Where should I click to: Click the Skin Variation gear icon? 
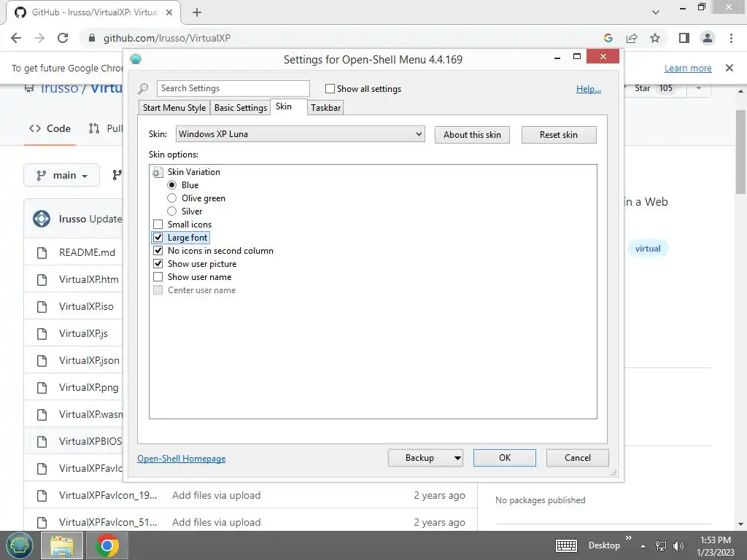pyautogui.click(x=158, y=172)
